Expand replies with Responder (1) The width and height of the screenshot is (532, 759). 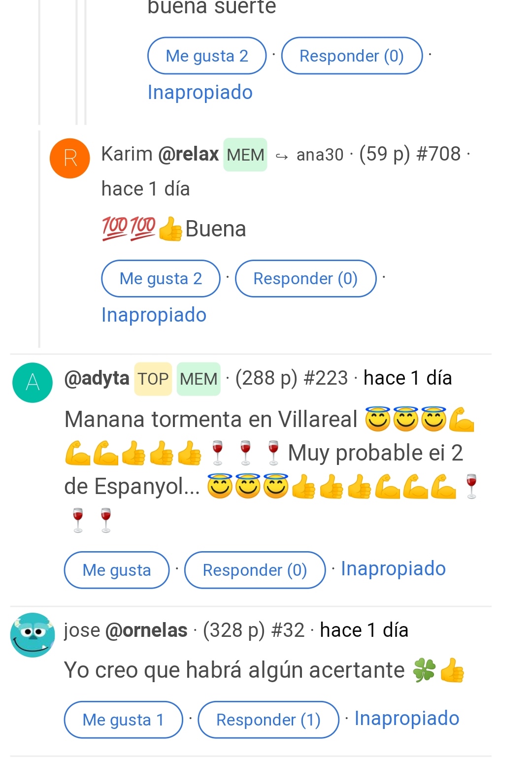point(268,720)
